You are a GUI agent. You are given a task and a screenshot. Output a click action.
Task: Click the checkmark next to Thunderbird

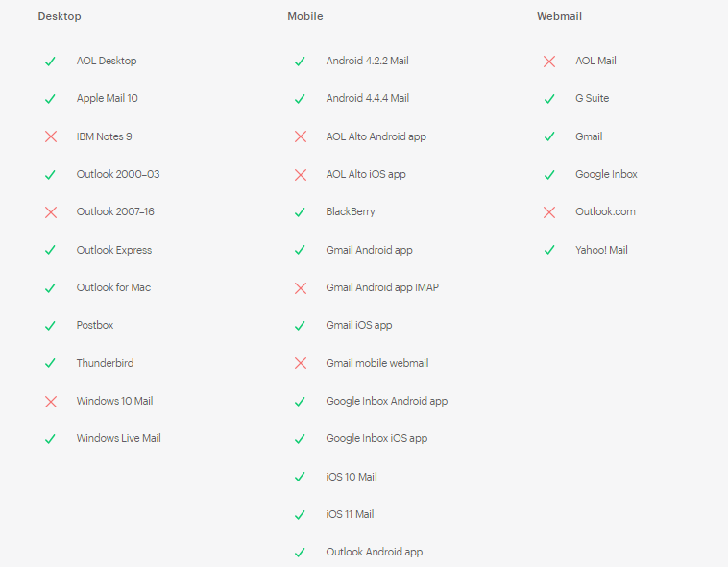pyautogui.click(x=50, y=363)
